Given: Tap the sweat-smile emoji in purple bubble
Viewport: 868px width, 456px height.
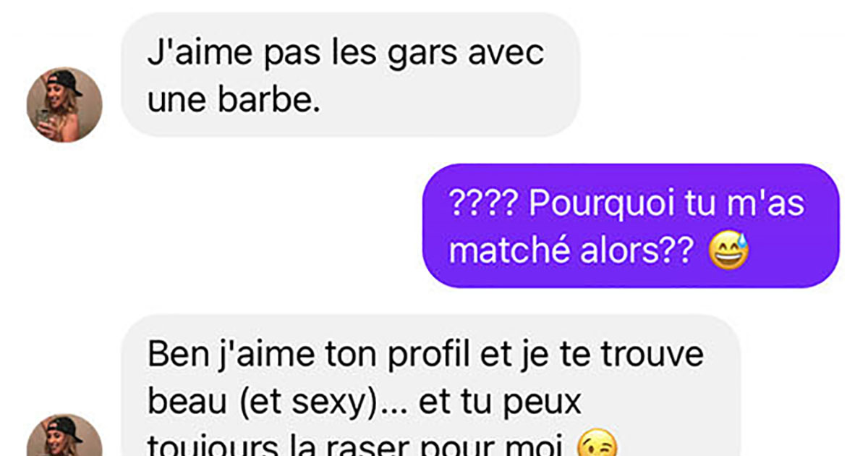Looking at the screenshot, I should click(730, 250).
